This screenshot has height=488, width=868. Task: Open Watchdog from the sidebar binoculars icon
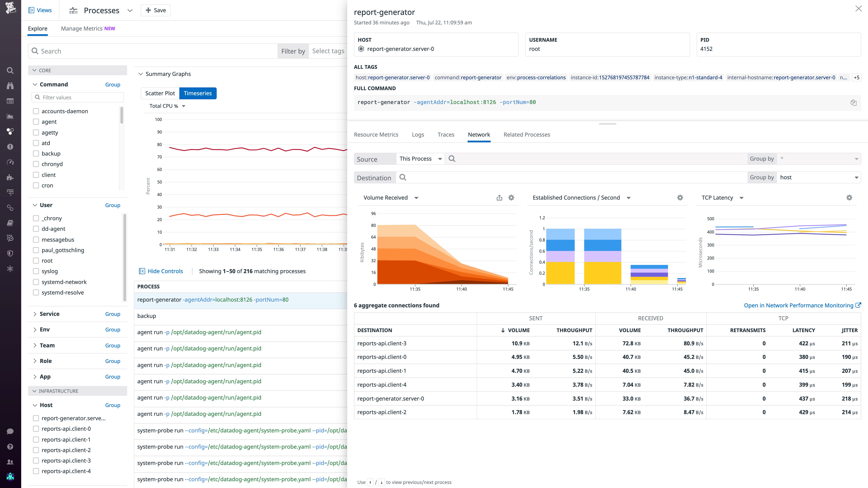pyautogui.click(x=10, y=86)
